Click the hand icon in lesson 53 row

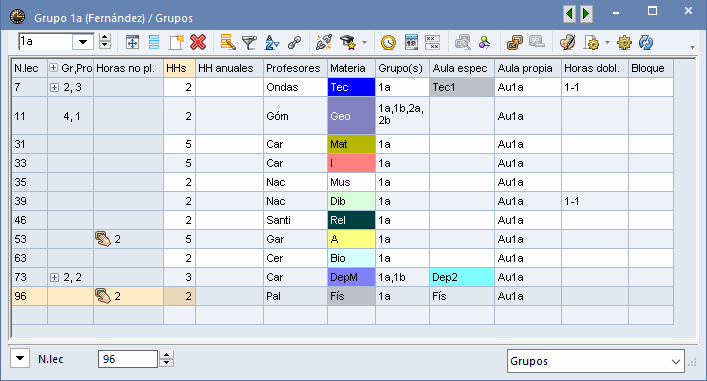(x=103, y=239)
